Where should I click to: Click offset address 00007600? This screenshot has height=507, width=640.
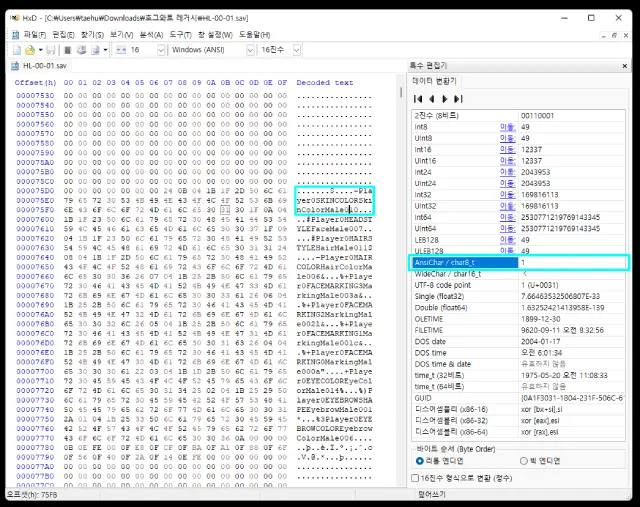pyautogui.click(x=35, y=220)
